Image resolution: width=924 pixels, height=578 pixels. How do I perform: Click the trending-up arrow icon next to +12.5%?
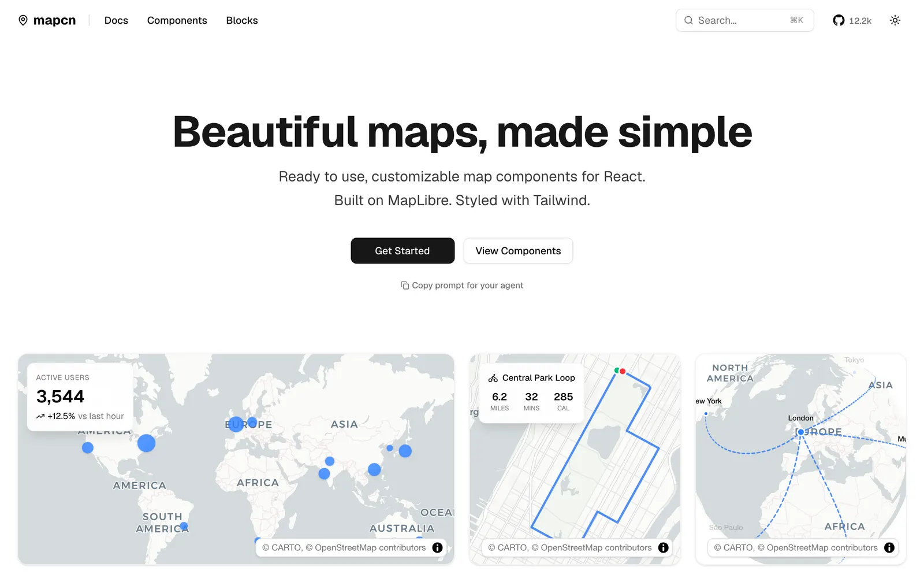(40, 416)
